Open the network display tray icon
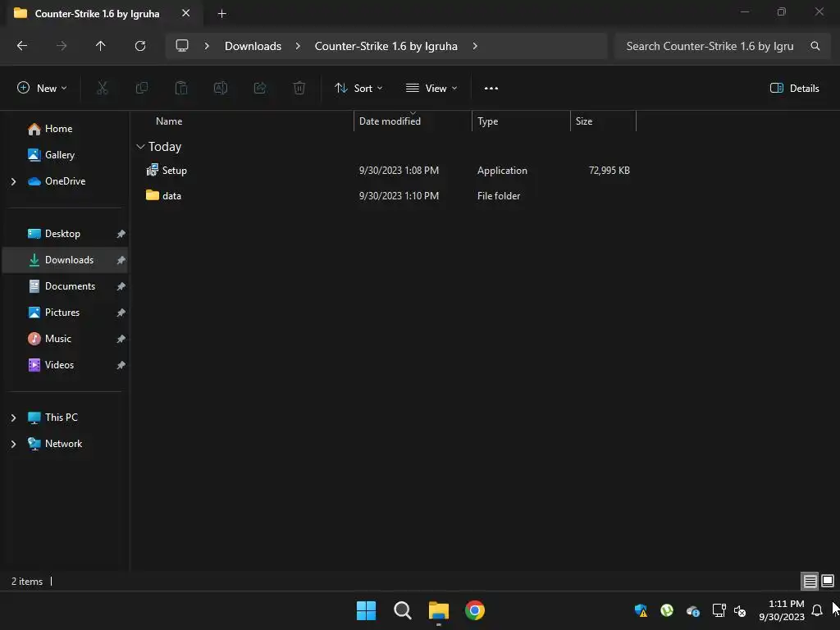Viewport: 840px width, 630px height. click(719, 610)
